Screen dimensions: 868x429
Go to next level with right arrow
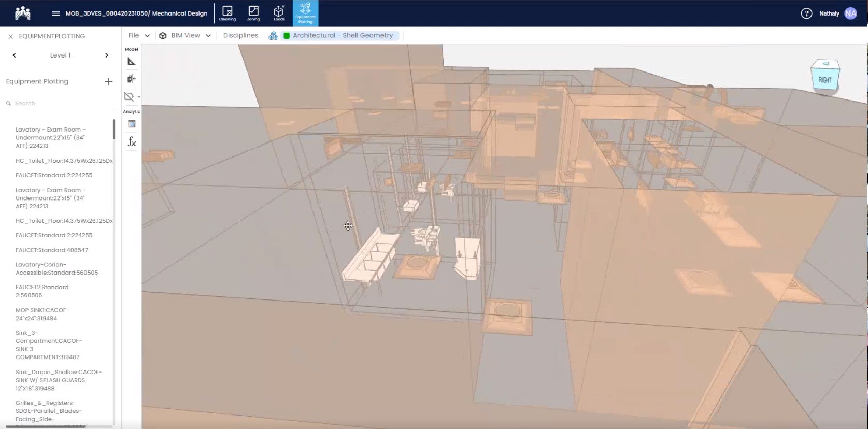107,55
